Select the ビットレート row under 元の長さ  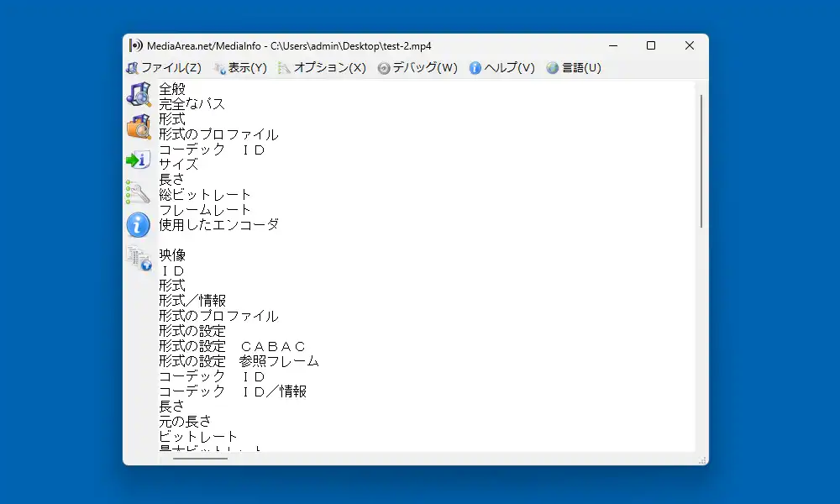[198, 437]
